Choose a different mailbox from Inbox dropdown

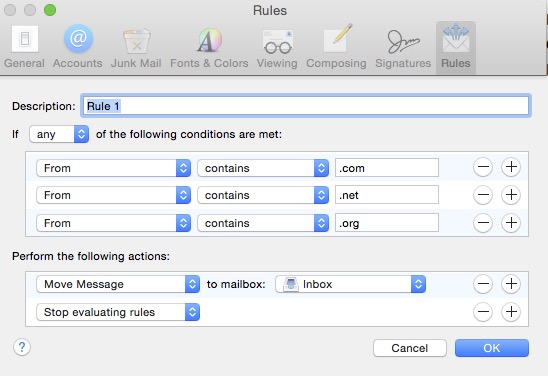350,284
